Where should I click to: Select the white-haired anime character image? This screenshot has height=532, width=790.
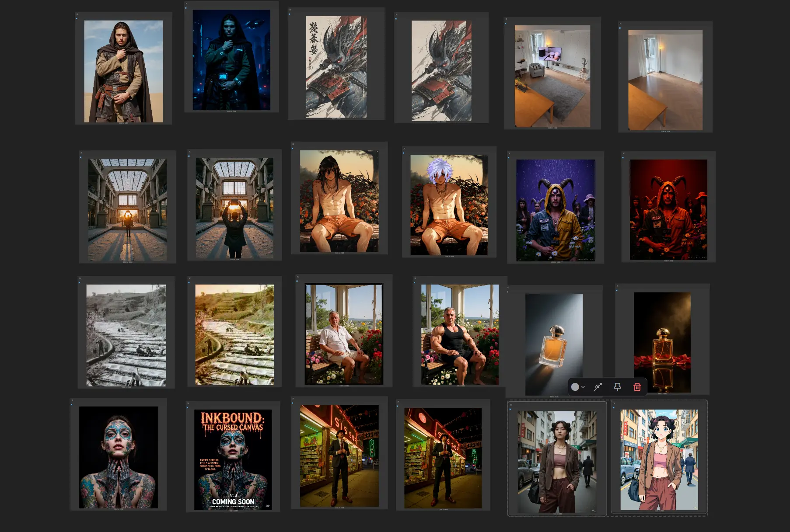pyautogui.click(x=449, y=205)
